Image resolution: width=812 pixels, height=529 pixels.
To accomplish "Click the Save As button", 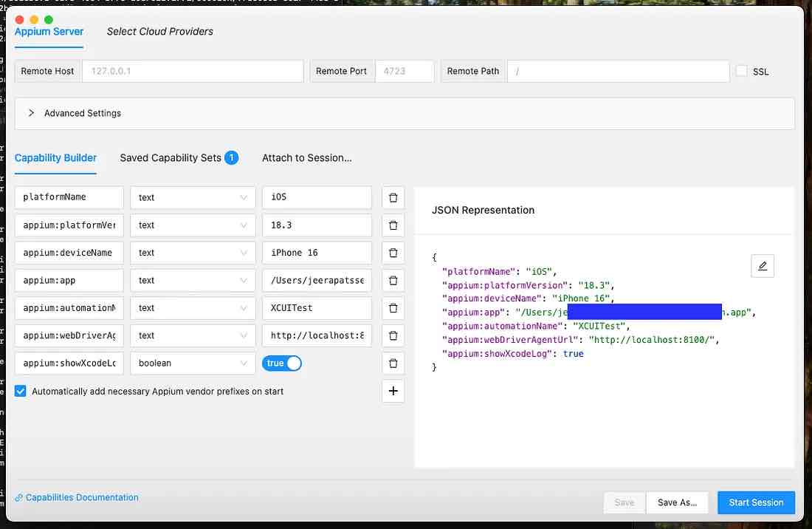I will (677, 502).
